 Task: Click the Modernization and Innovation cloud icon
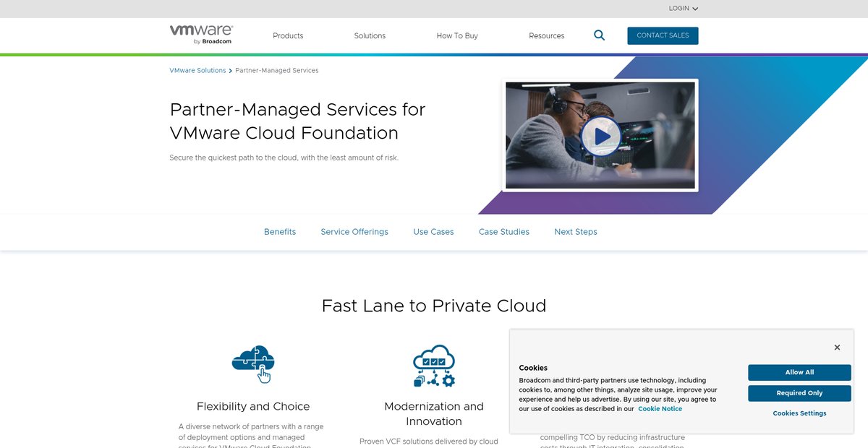434,366
